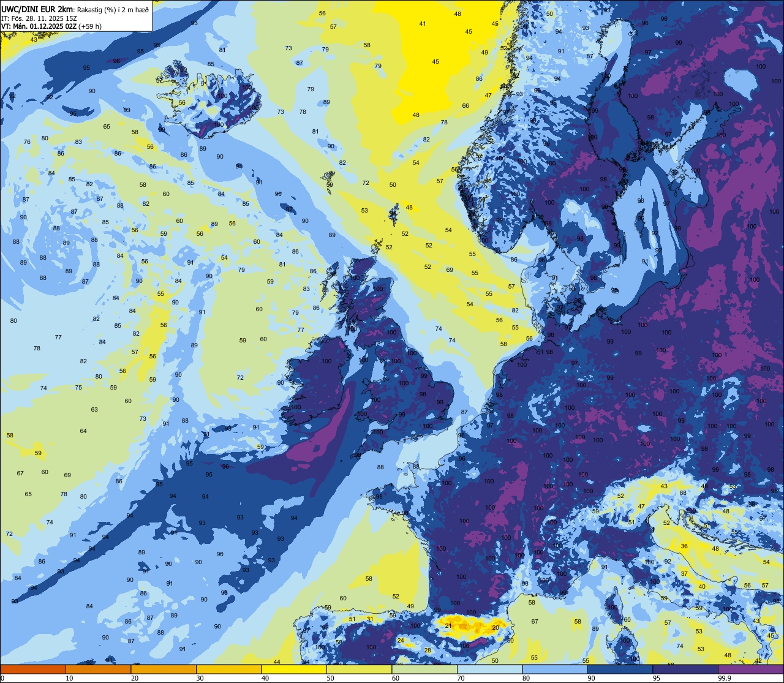Click the medium blue 80–90 legend swatch
Viewport: 784px width, 683px height.
(555, 670)
